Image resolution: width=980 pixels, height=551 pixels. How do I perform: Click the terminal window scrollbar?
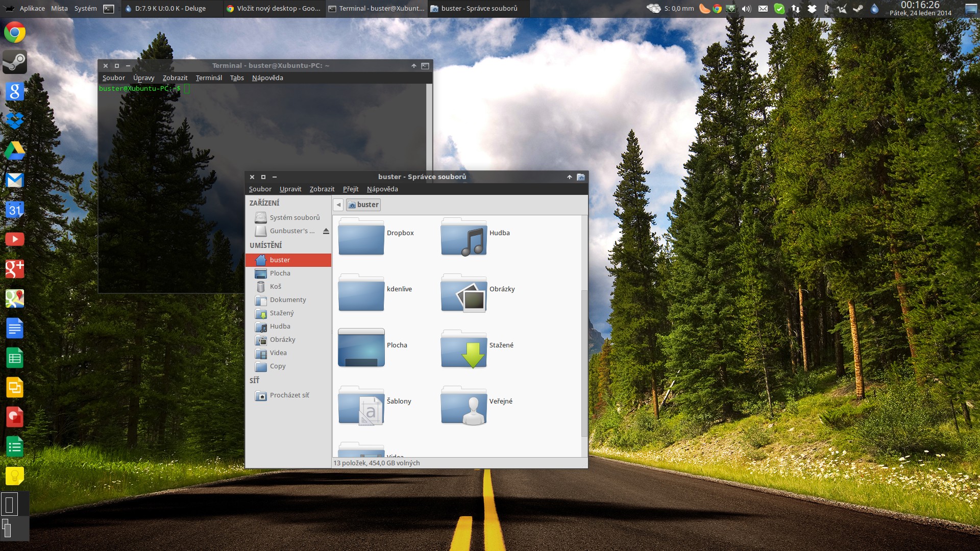(x=429, y=127)
